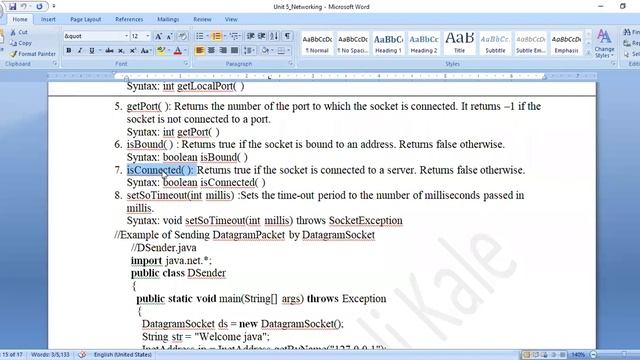Screen dimensions: 640x360
Task: Apply the Title style
Action: 459,44
